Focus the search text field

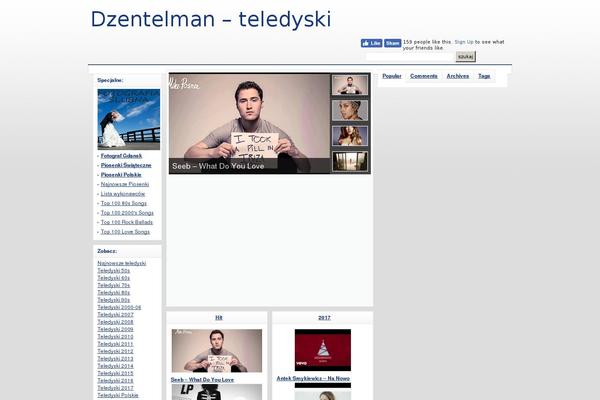[410, 57]
